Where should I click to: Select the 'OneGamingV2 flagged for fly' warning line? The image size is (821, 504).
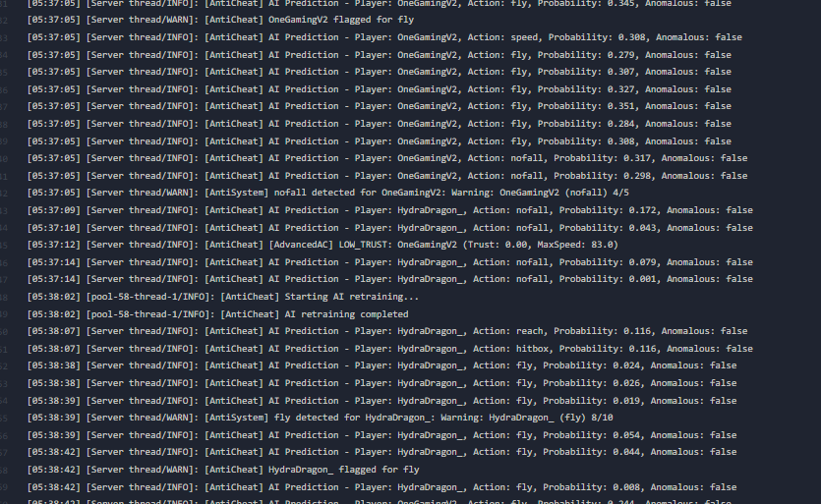click(220, 20)
